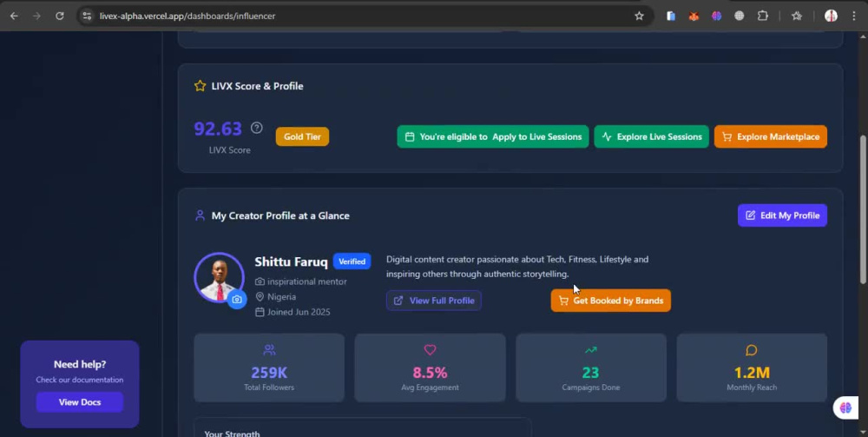Click the Shittu Faruq name heading
Image resolution: width=868 pixels, height=437 pixels.
click(x=291, y=262)
